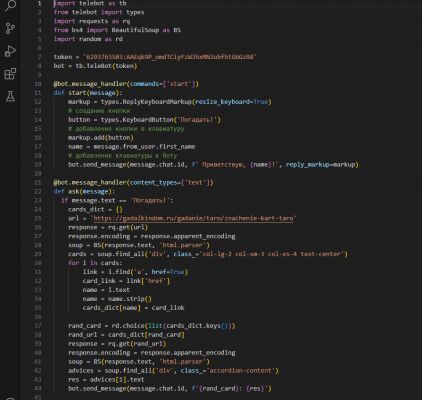Image resolution: width=422 pixels, height=400 pixels.
Task: Click 'response = rq.get(rand_url)' line
Action: (117, 344)
